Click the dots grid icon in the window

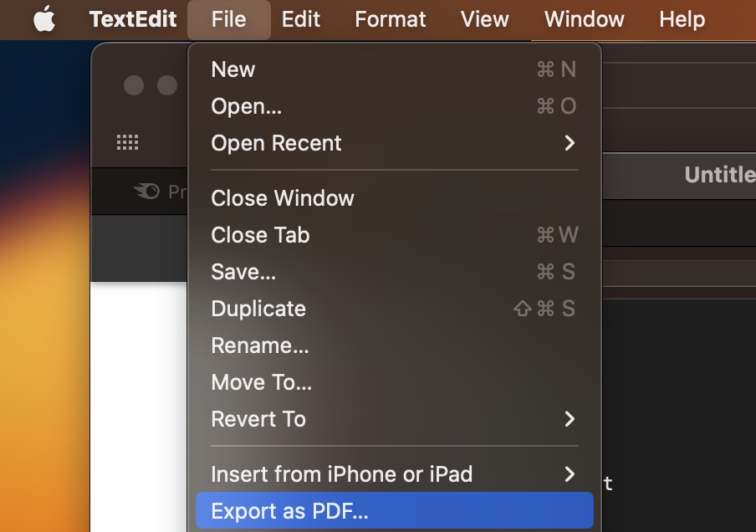(128, 141)
